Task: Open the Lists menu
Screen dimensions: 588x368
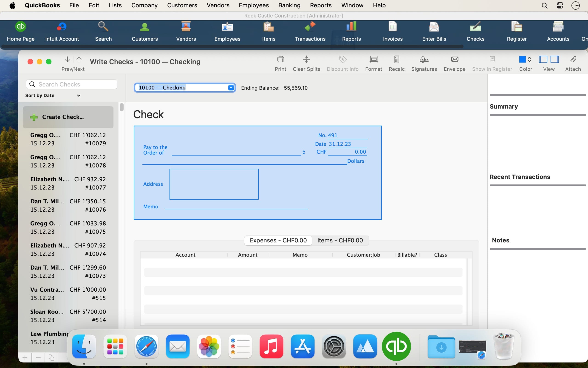Action: pos(115,5)
